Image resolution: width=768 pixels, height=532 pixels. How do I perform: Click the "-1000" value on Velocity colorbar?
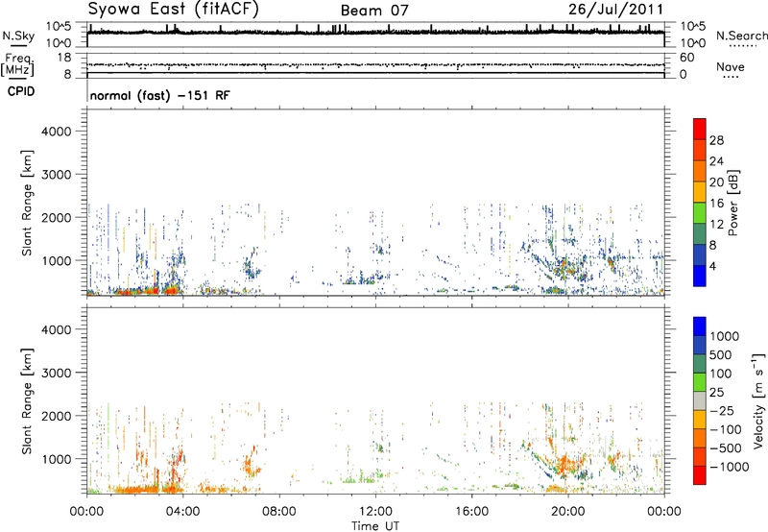click(x=729, y=467)
